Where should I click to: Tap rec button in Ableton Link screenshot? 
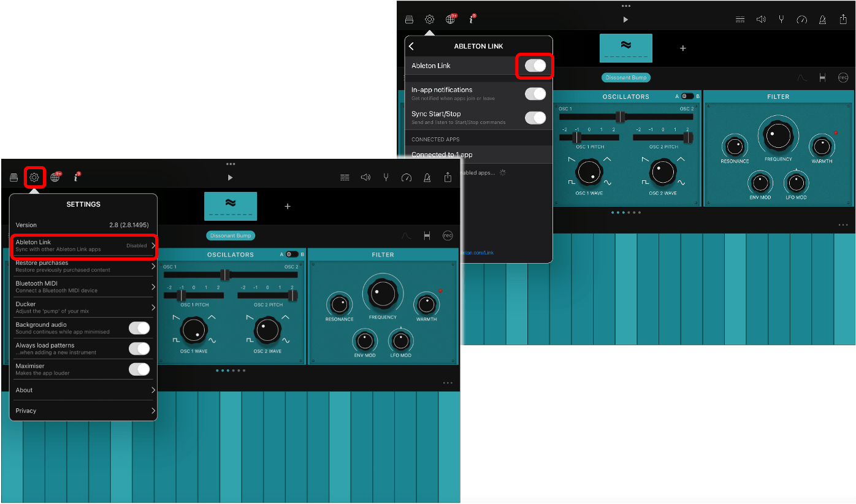[843, 78]
